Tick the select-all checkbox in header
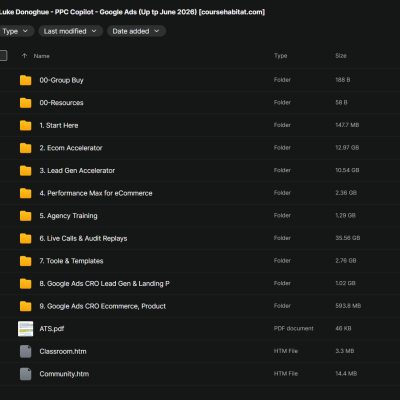Viewport: 400px width, 400px height. tap(3, 56)
